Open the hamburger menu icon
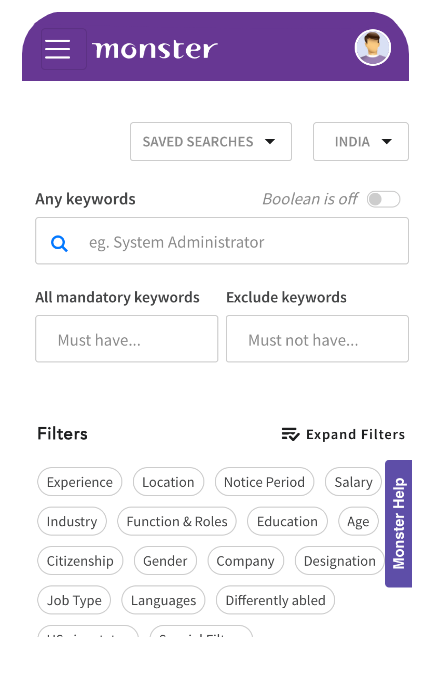 tap(58, 49)
